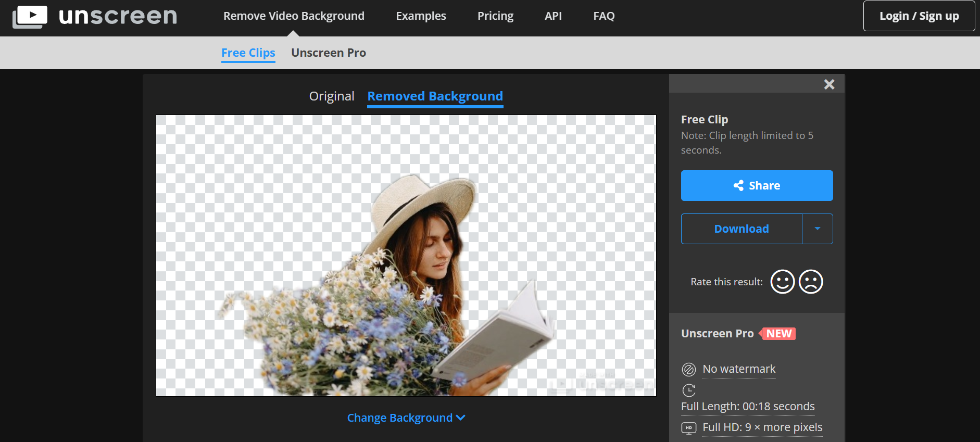
Task: Click the Download button
Action: coord(741,229)
